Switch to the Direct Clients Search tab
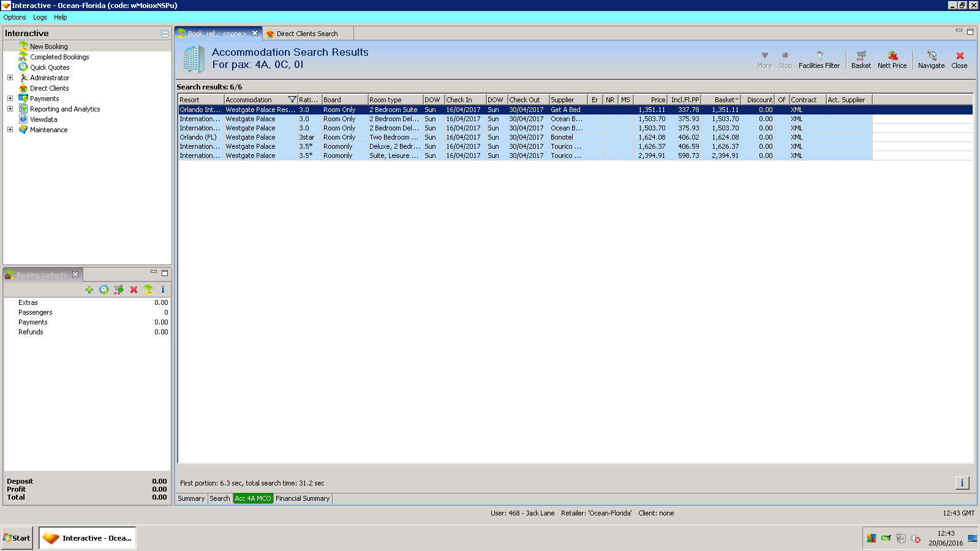This screenshot has width=980, height=551. click(307, 34)
